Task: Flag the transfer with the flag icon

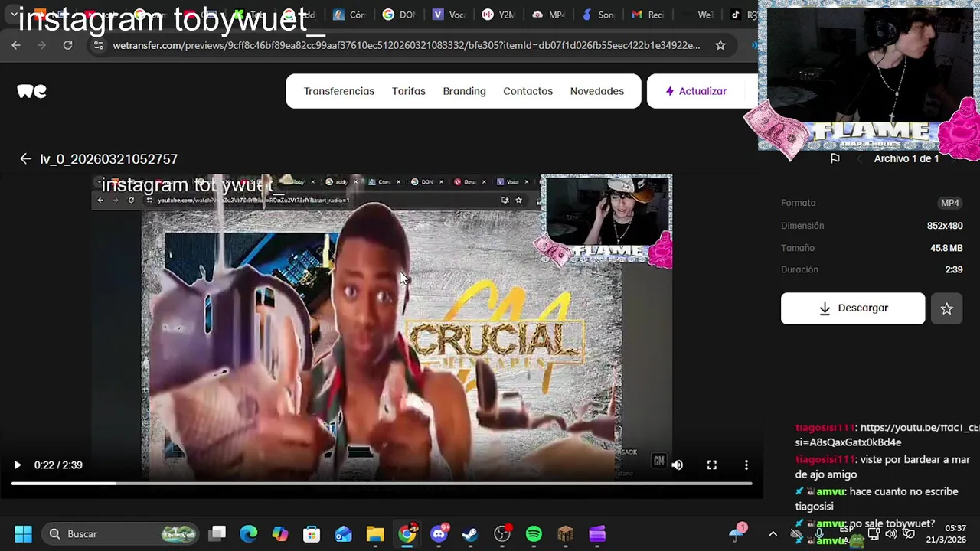Action: (x=835, y=158)
